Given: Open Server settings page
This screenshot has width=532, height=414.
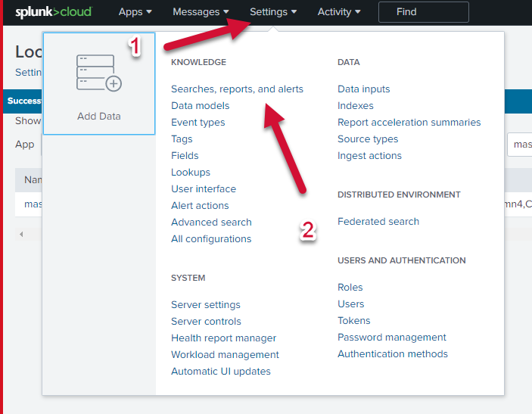Looking at the screenshot, I should [x=205, y=305].
